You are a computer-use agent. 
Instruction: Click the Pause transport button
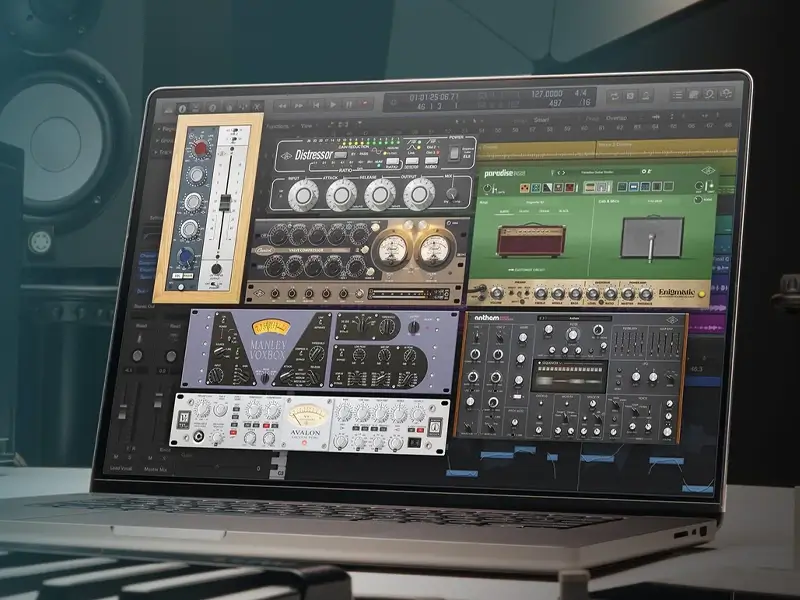(x=349, y=104)
